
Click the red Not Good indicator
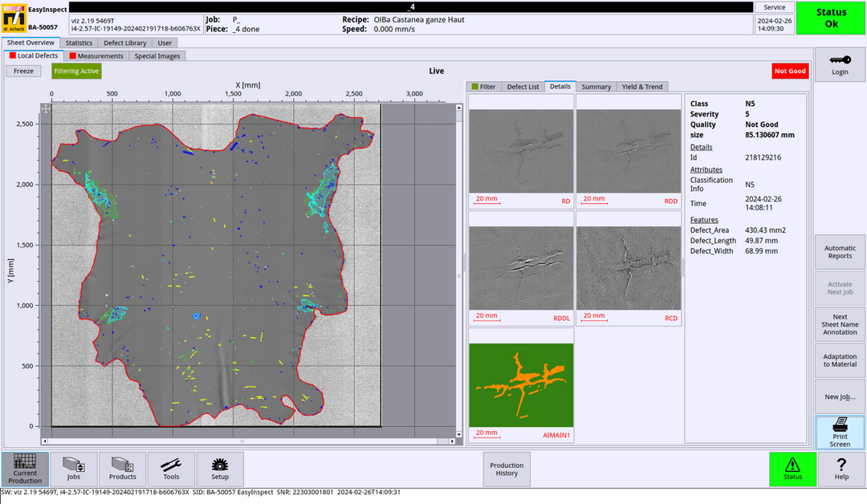tap(790, 71)
